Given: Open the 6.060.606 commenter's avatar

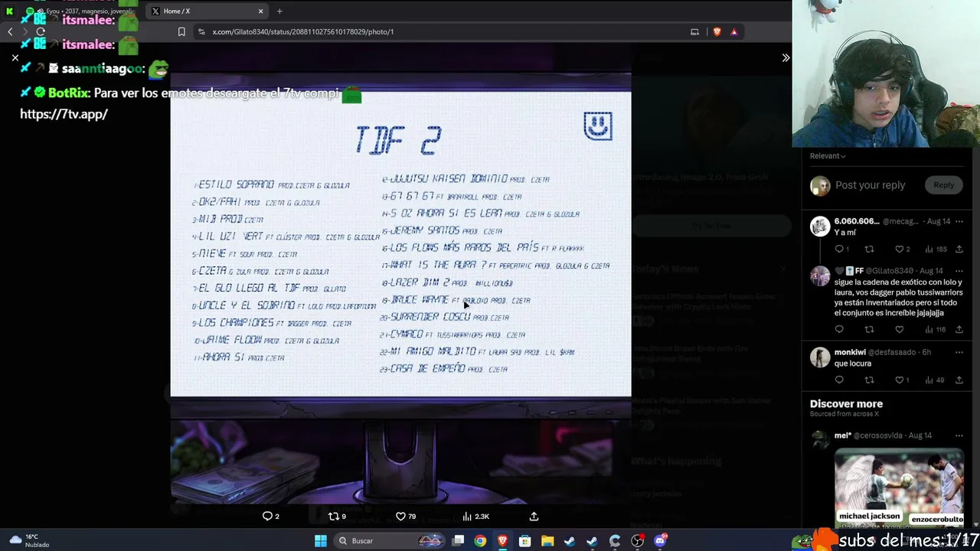Looking at the screenshot, I should tap(820, 227).
